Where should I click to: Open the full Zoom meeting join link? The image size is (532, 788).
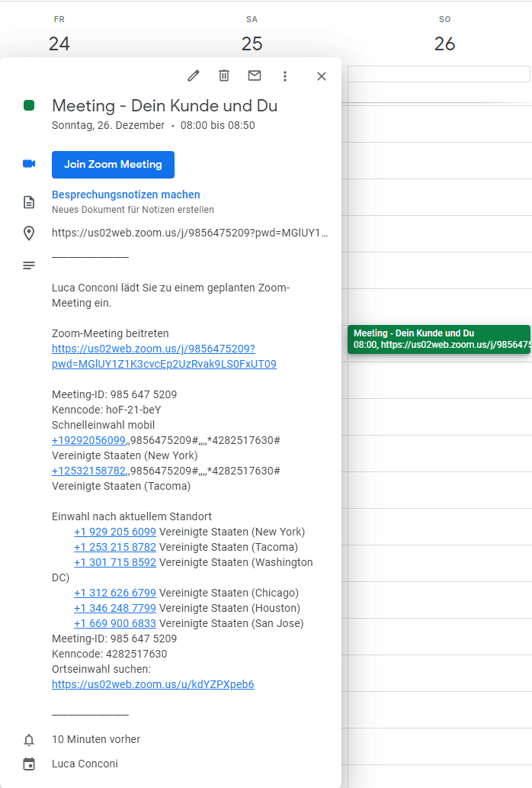(164, 356)
